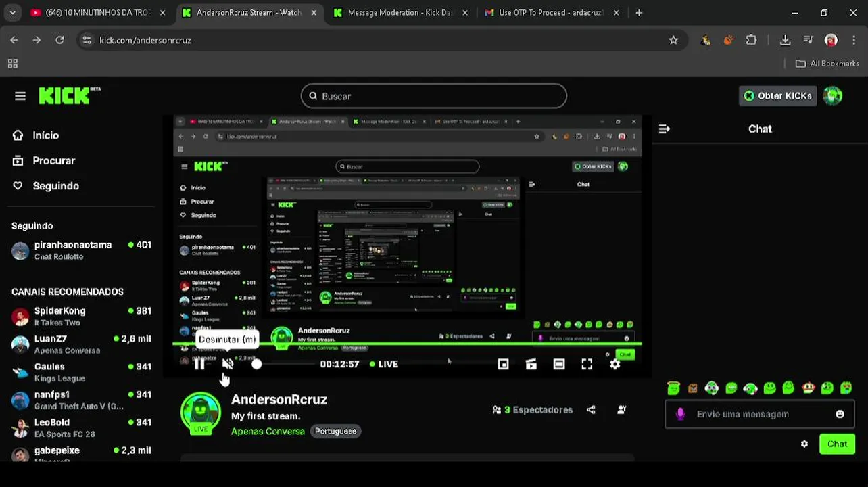This screenshot has height=487, width=868.
Task: Click the message input field
Action: [759, 414]
